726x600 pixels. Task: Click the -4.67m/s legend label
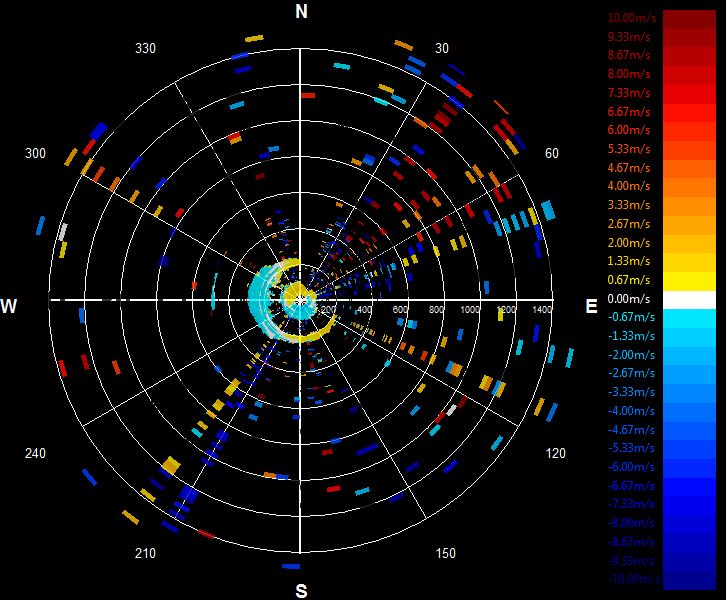[x=631, y=430]
